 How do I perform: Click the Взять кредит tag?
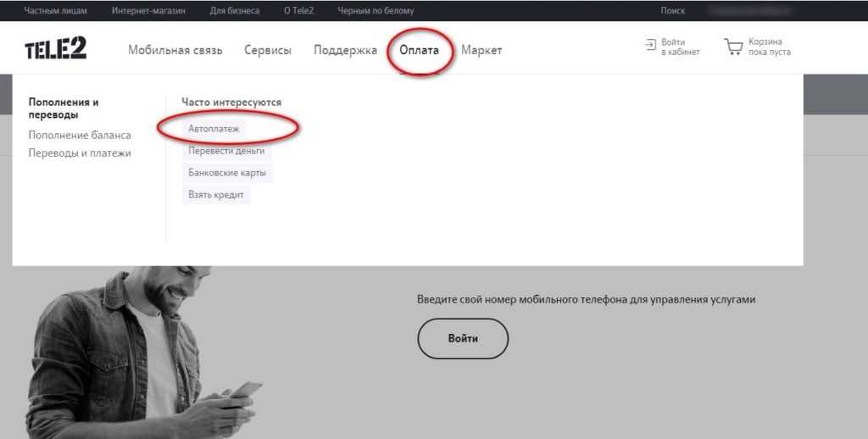pos(216,195)
